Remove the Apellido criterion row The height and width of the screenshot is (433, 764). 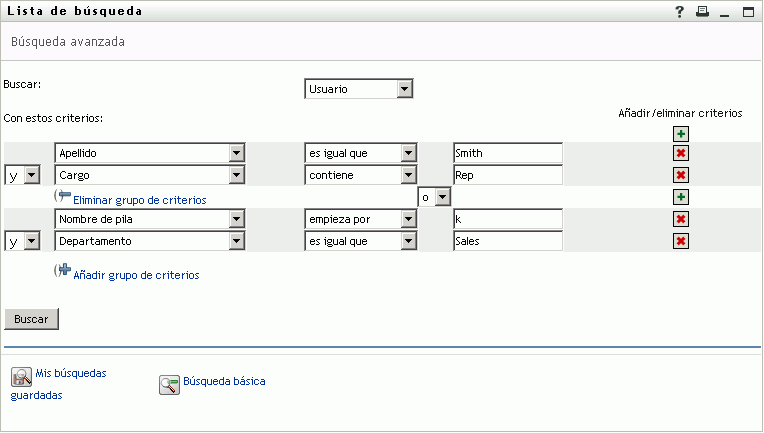681,153
